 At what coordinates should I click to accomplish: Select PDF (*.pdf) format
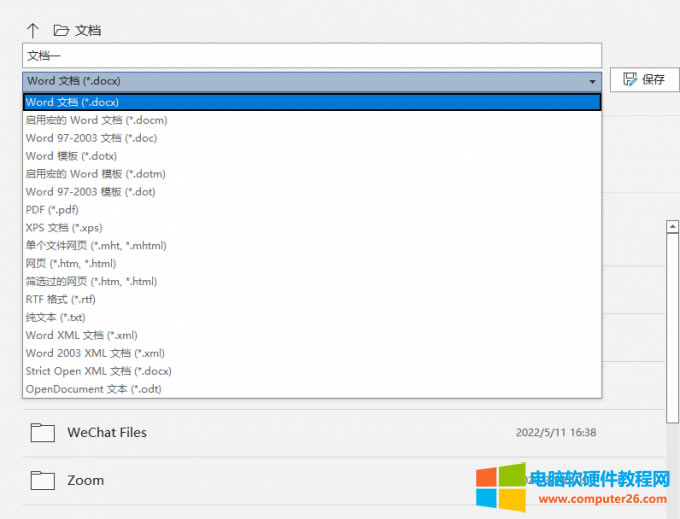(x=312, y=210)
